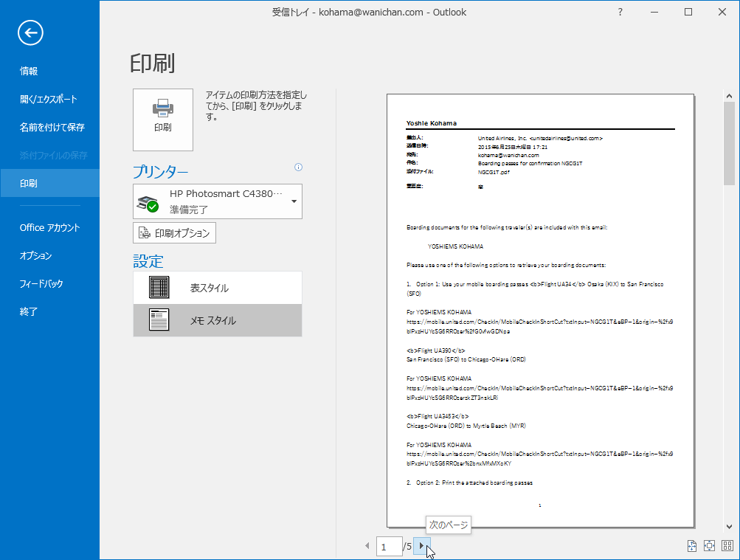Click the printer info icon
740x560 pixels.
(x=298, y=167)
